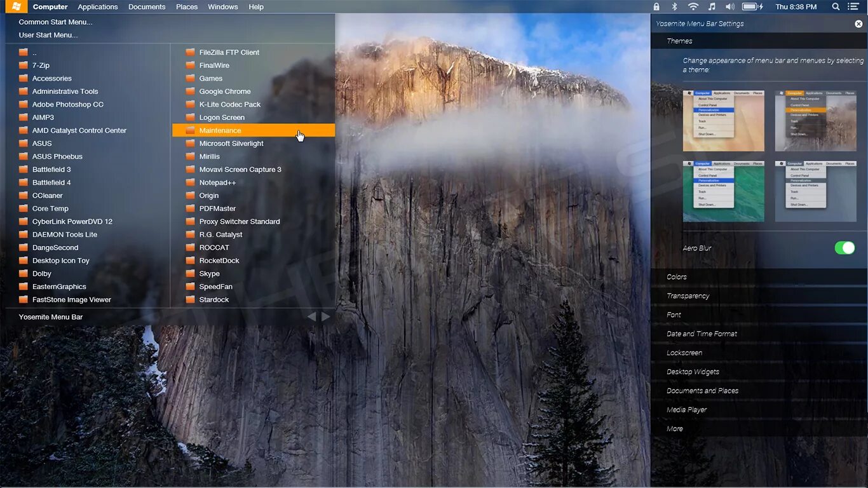This screenshot has width=868, height=488.
Task: Click the Origin folder icon
Action: [x=190, y=195]
